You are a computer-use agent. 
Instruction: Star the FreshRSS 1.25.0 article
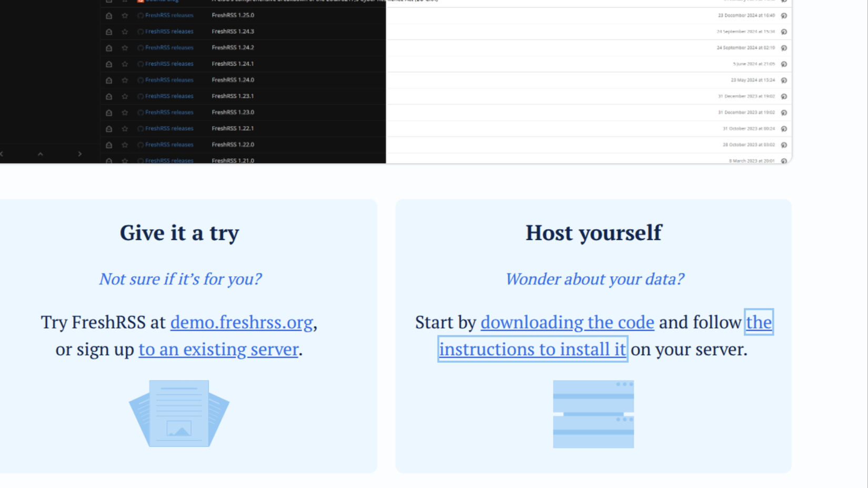pyautogui.click(x=125, y=16)
